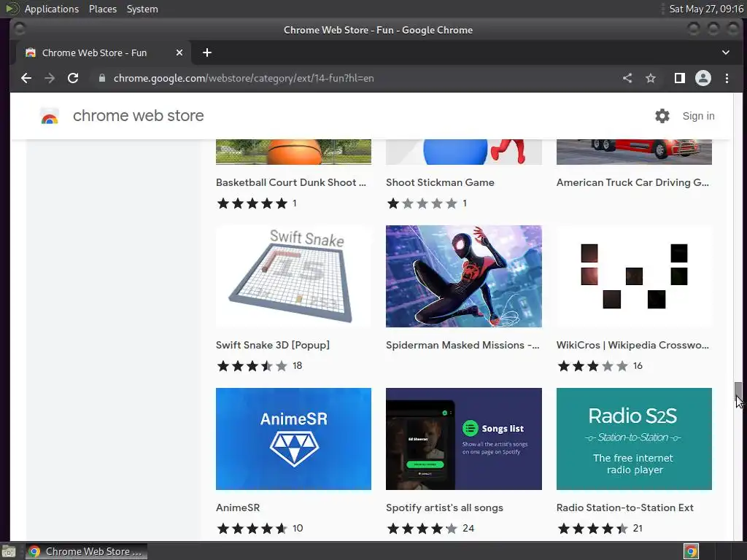
Task: Click the Chrome Web Store rainbow logo
Action: [50, 116]
